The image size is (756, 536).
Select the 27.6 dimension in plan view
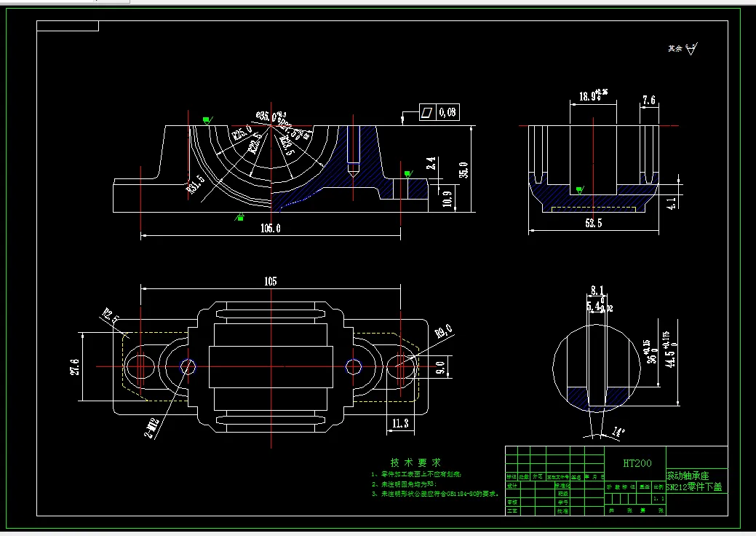[74, 366]
